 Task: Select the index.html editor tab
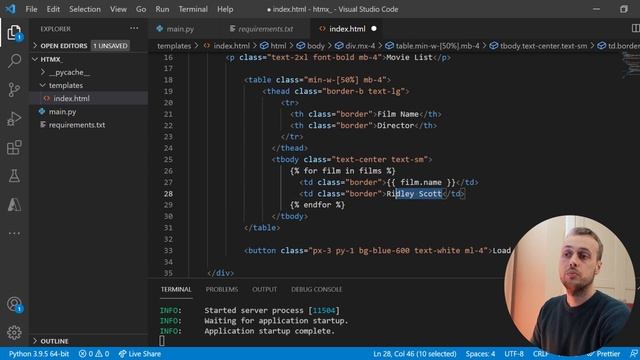click(347, 29)
